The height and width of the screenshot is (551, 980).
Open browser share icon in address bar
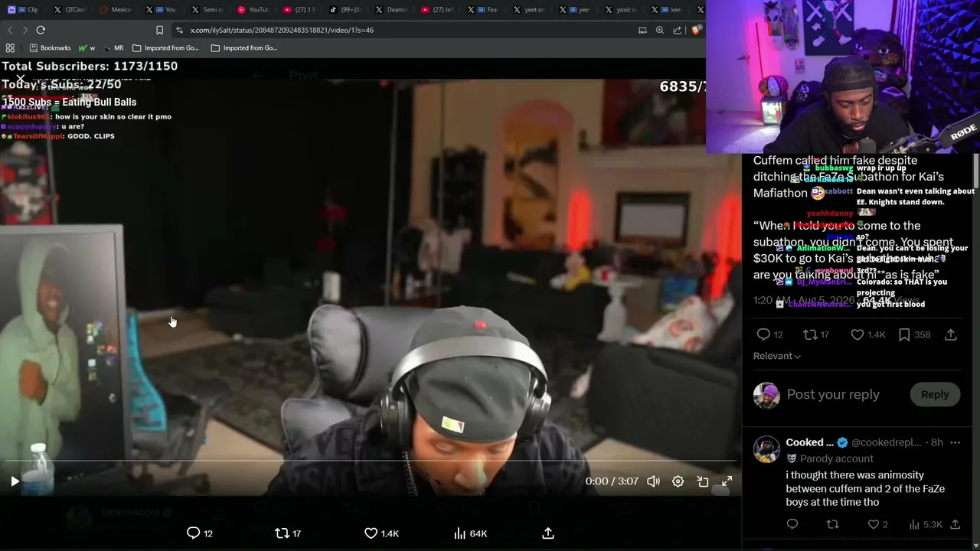pyautogui.click(x=678, y=30)
